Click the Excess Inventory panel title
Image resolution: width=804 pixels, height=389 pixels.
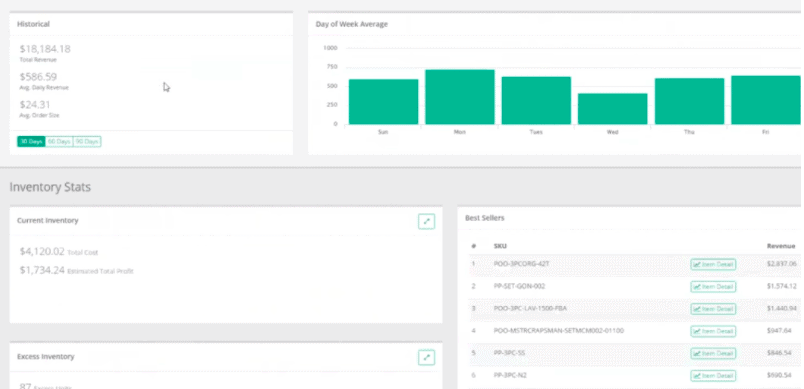pyautogui.click(x=46, y=357)
